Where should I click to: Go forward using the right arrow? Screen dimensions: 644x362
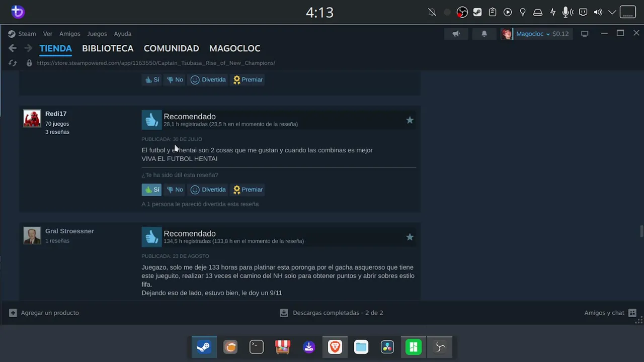click(x=28, y=48)
